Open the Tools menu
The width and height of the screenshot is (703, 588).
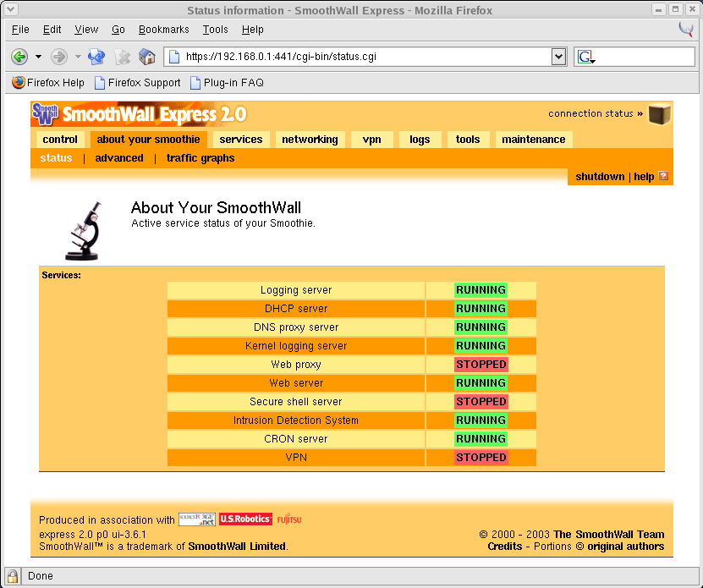[215, 30]
